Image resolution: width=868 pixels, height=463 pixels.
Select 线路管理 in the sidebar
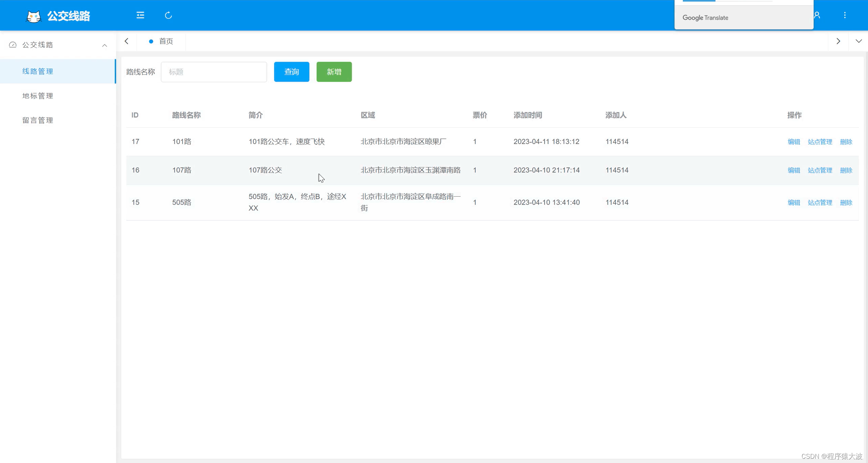pos(38,71)
